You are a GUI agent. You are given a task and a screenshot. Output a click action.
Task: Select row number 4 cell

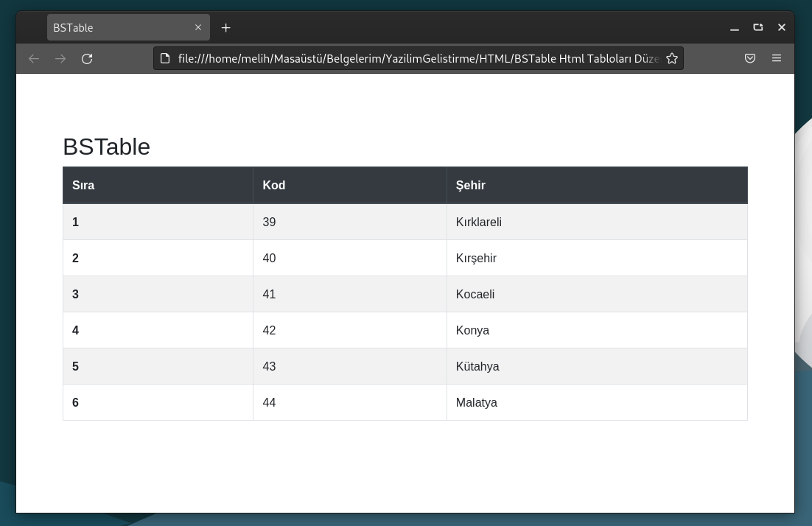(158, 330)
